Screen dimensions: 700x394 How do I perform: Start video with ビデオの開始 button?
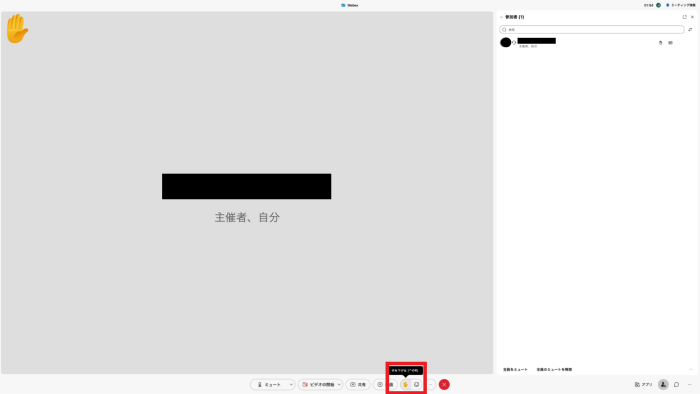(x=317, y=385)
